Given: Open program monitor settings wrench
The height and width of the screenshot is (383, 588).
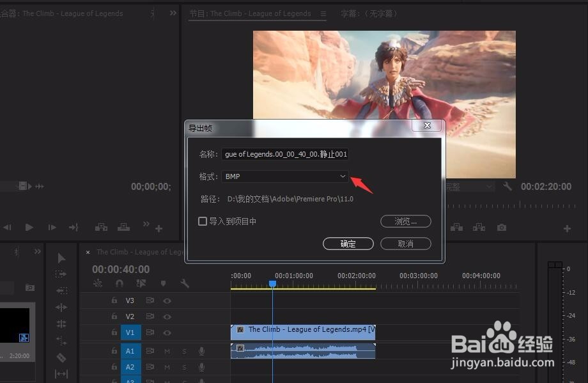Looking at the screenshot, I should [507, 186].
